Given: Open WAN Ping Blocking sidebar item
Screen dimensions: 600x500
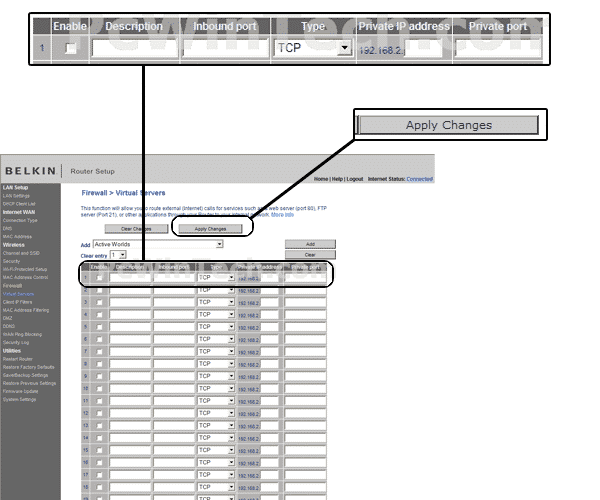Looking at the screenshot, I should point(22,334).
